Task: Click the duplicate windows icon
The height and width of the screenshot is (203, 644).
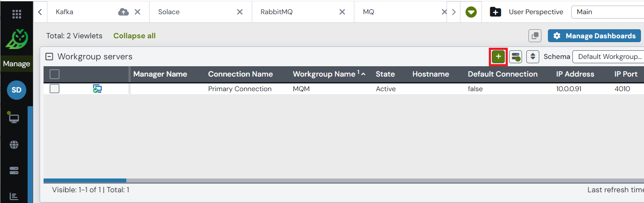Action: tap(535, 36)
